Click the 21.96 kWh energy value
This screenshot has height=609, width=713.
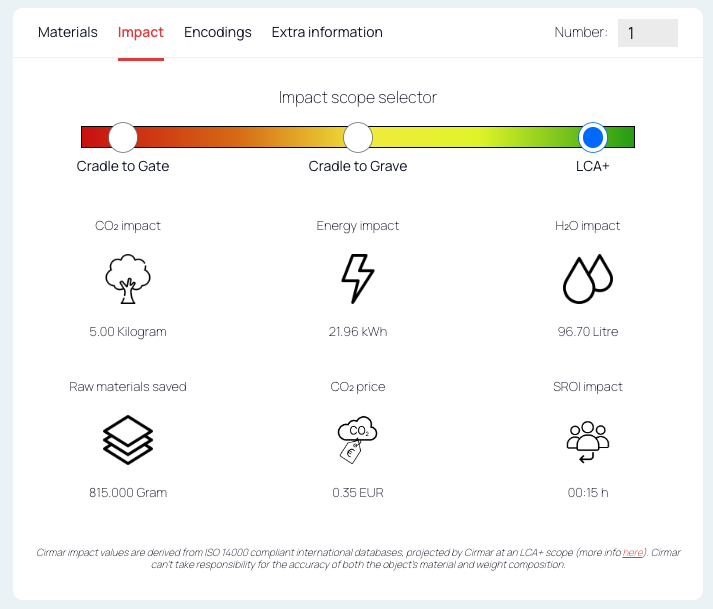[358, 332]
